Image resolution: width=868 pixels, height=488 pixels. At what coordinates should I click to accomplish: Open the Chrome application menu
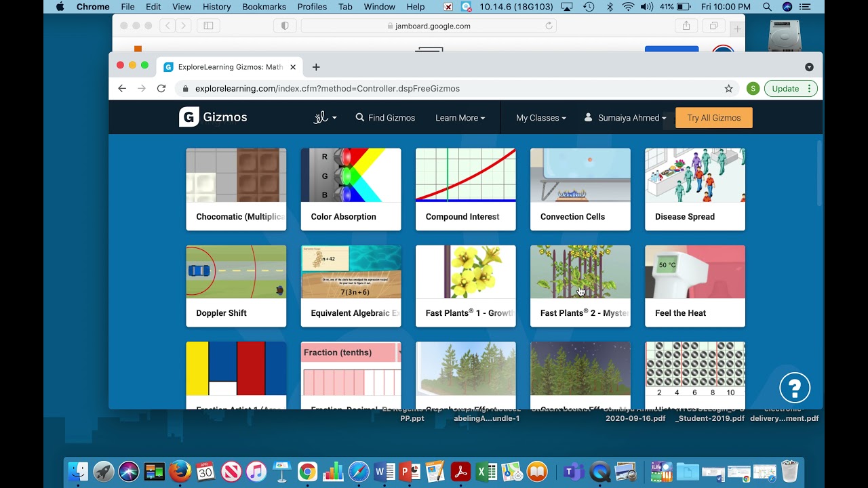pyautogui.click(x=93, y=7)
